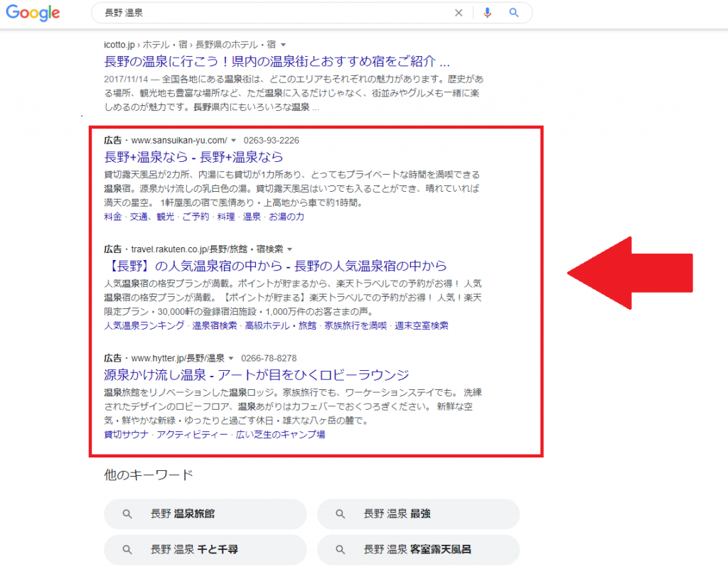The width and height of the screenshot is (728, 569).
Task: Start voice search with the microphone icon
Action: pyautogui.click(x=487, y=13)
